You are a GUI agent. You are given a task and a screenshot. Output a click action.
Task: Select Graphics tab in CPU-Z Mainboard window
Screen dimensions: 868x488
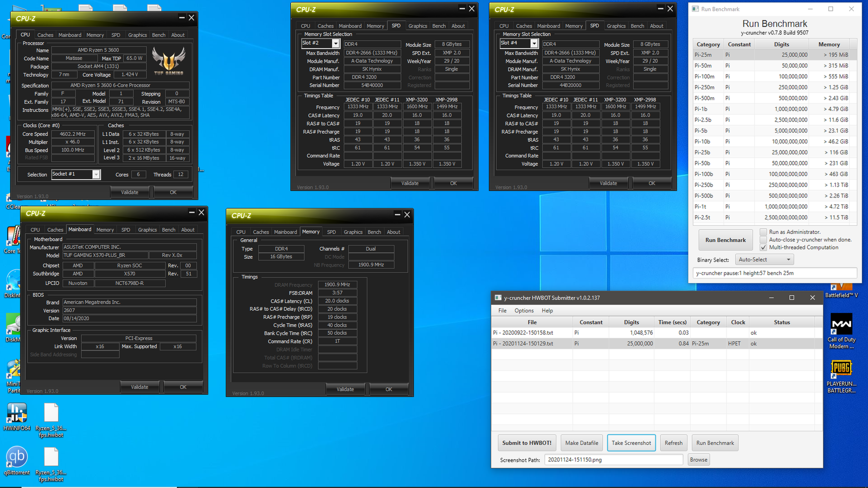click(x=147, y=230)
